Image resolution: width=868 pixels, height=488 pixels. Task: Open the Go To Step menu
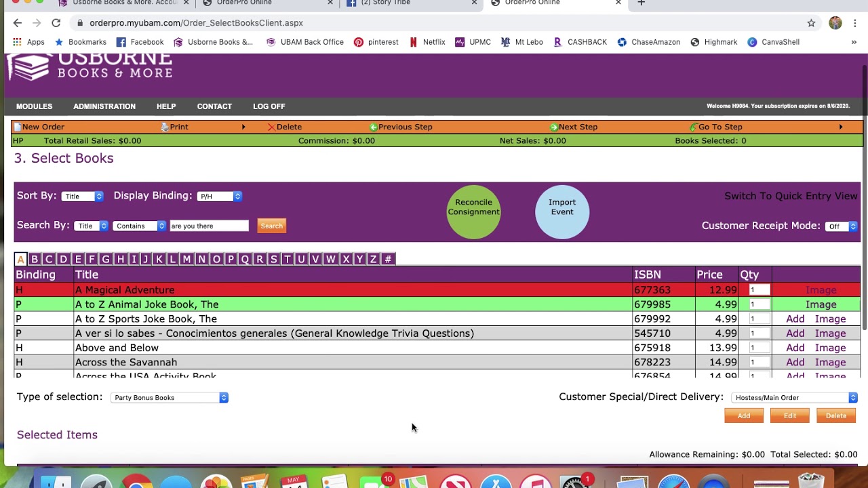coord(716,127)
